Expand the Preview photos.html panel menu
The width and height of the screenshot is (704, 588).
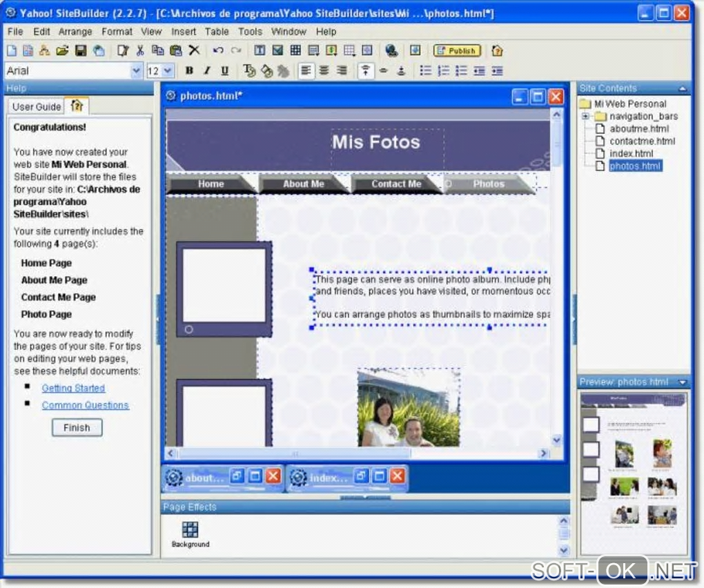click(683, 382)
